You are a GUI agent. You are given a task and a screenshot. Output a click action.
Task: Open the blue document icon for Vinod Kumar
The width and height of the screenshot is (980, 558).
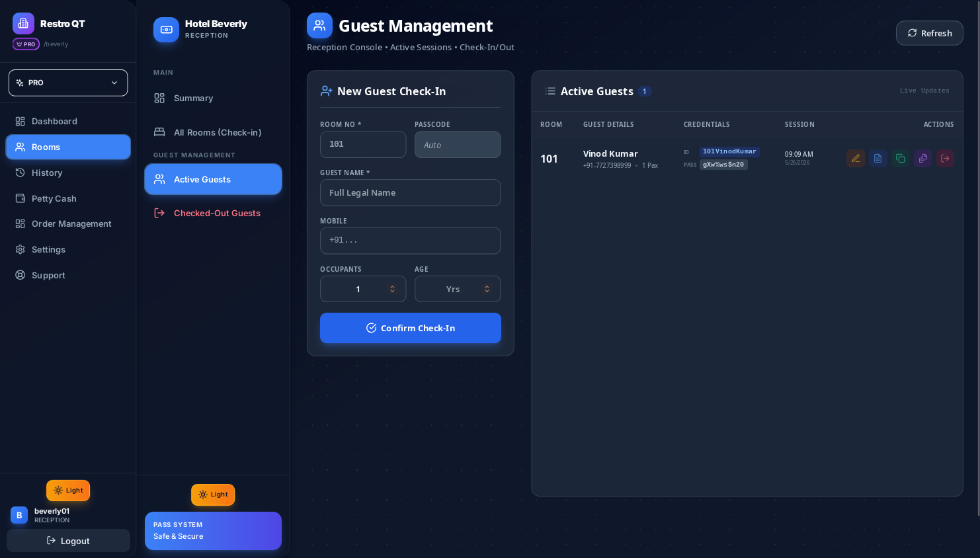[878, 159]
